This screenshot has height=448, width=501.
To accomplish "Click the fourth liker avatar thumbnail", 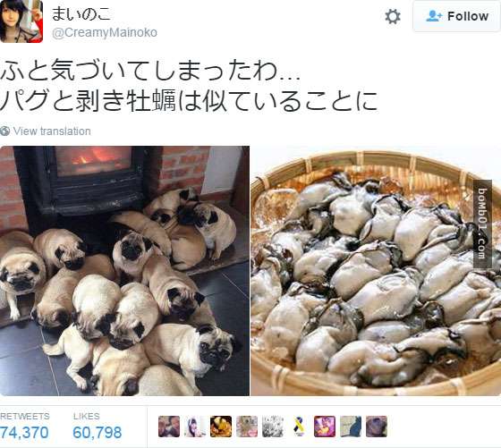I will click(247, 427).
